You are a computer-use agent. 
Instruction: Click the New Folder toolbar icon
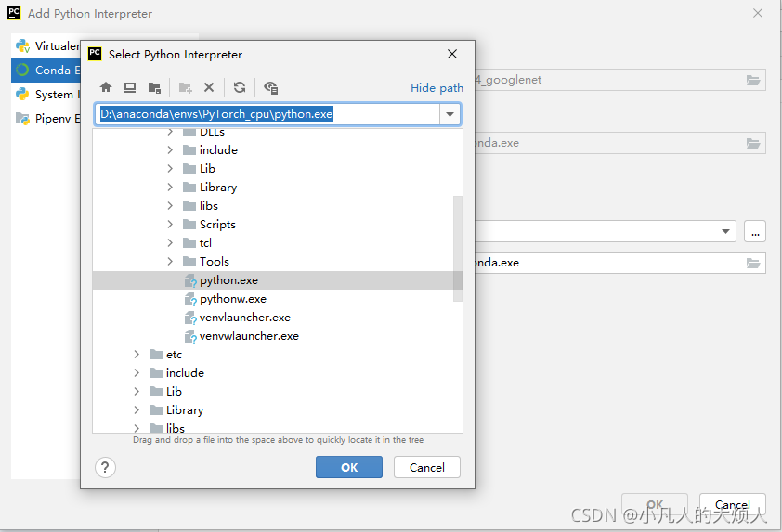tap(186, 88)
